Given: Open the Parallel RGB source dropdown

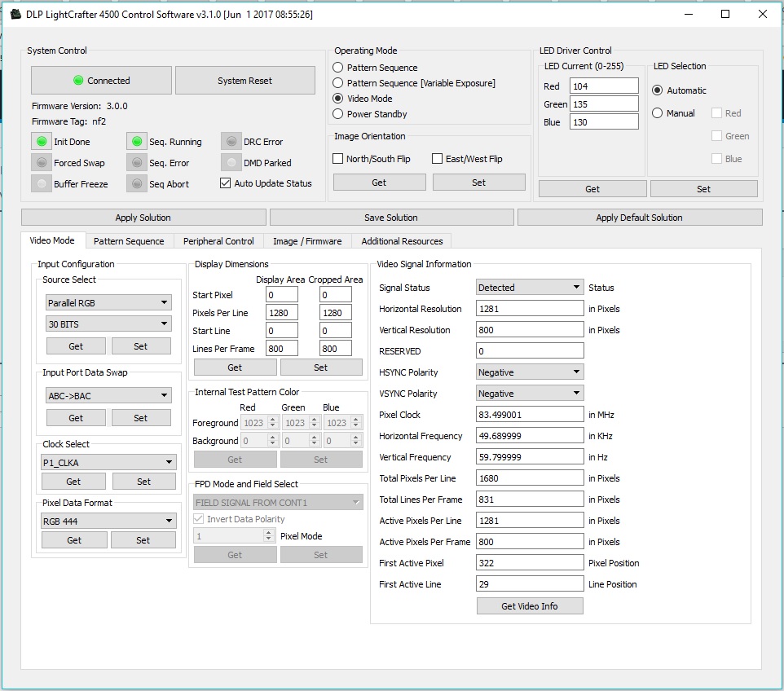Looking at the screenshot, I should pos(108,302).
